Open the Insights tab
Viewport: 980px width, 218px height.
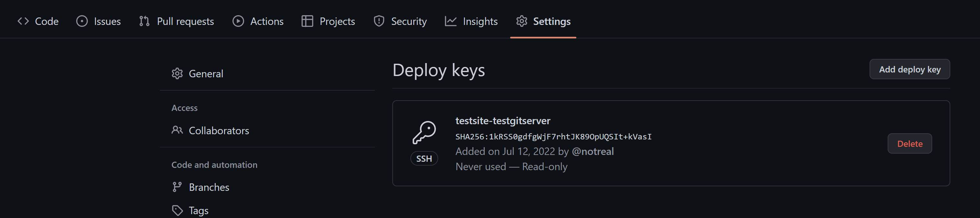(x=471, y=21)
